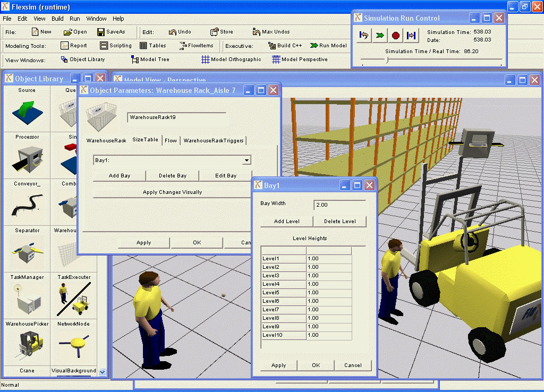Click the reset simulation icon
The image size is (544, 392).
tap(364, 36)
